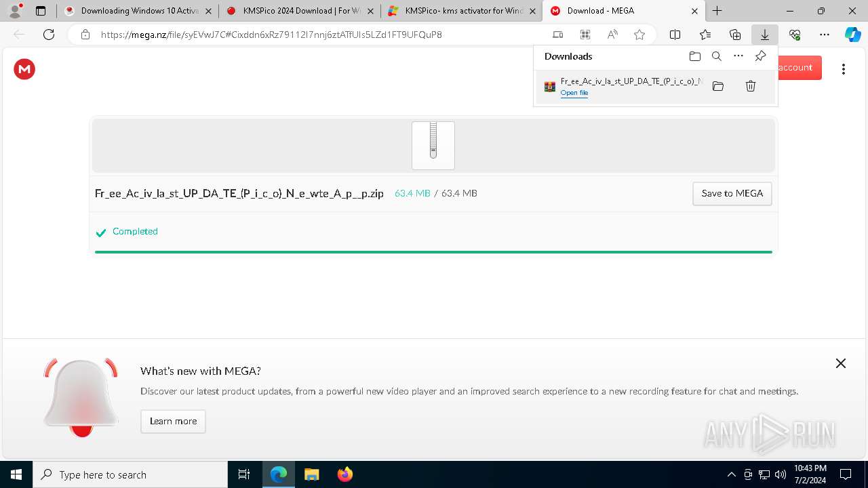Click the downloaded file name in panel
This screenshot has height=488, width=868.
[631, 81]
